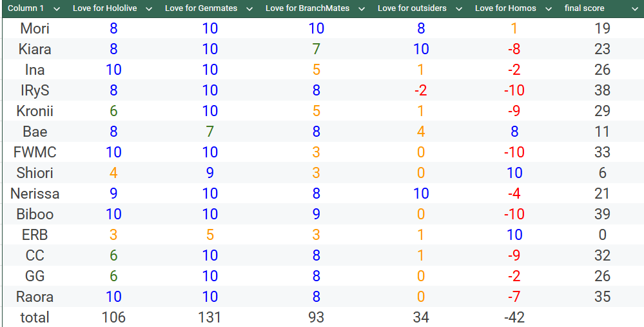644x327 pixels.
Task: Click the Shiori name cell
Action: point(35,173)
